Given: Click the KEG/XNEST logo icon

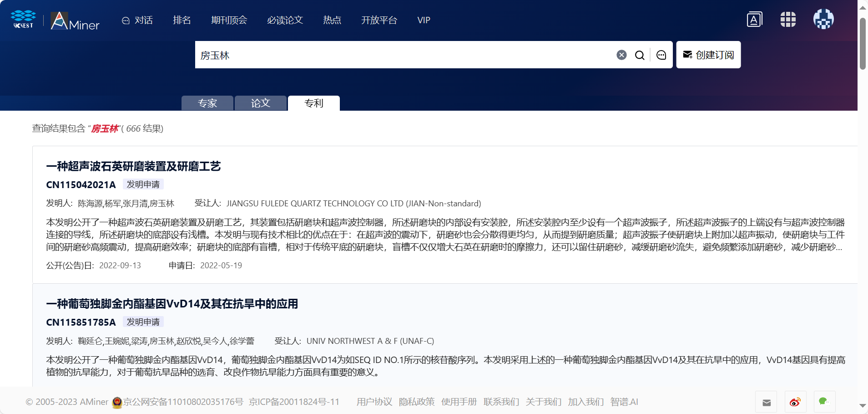Looking at the screenshot, I should pos(23,19).
